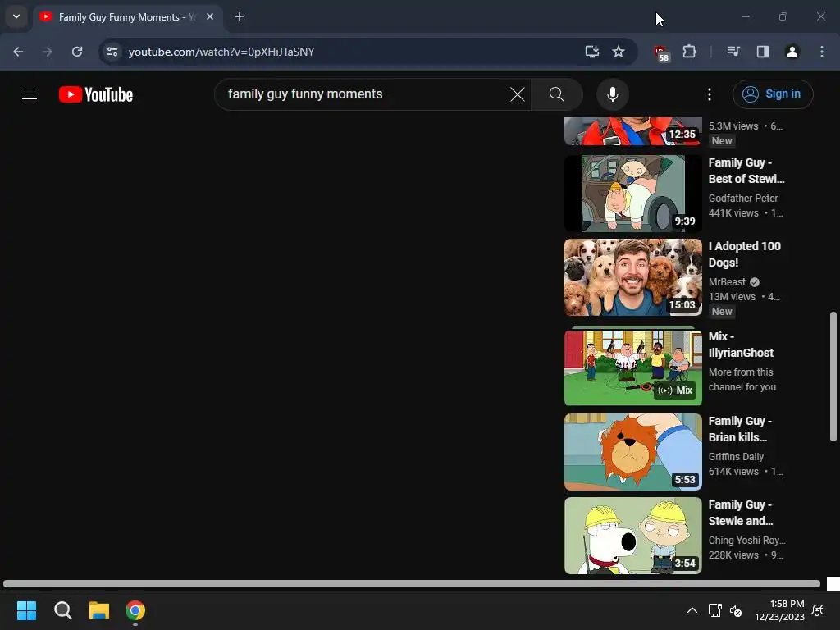The width and height of the screenshot is (840, 630).
Task: Open I Adopted 100 Dogs thumbnail
Action: point(632,277)
